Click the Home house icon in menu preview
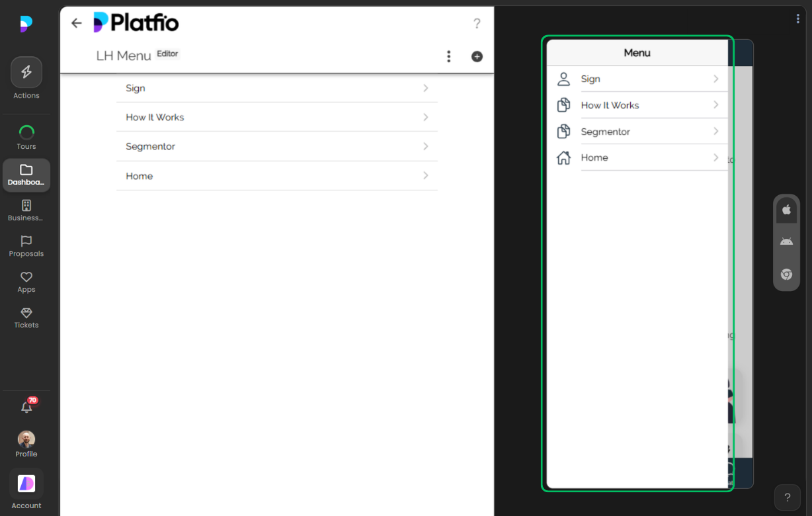 (563, 157)
